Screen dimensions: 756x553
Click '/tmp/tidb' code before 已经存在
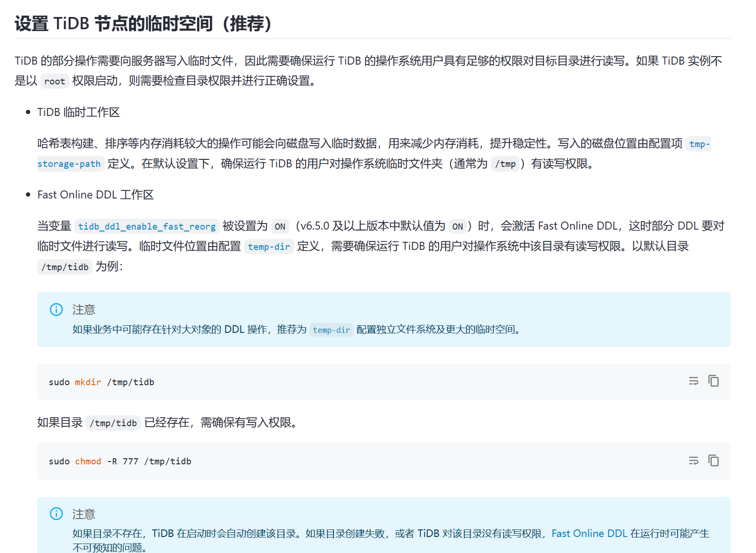(113, 423)
